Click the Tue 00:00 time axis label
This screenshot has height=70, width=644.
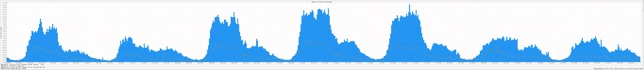(87, 63)
